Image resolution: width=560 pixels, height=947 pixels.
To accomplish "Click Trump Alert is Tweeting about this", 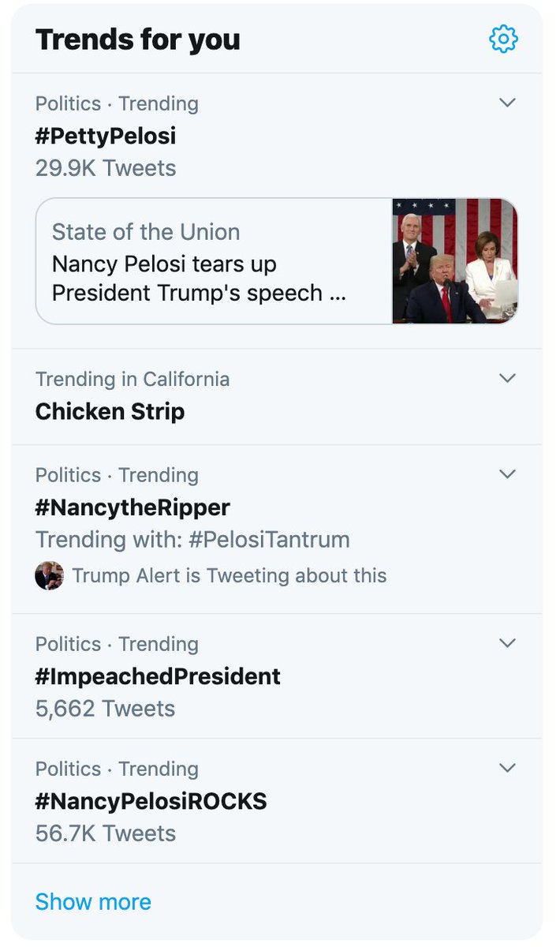I will (x=230, y=575).
